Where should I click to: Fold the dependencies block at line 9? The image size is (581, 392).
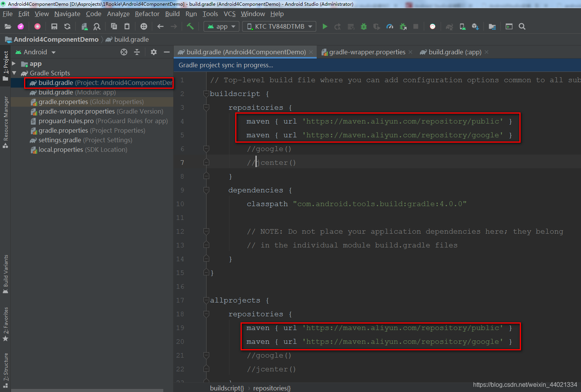(206, 190)
